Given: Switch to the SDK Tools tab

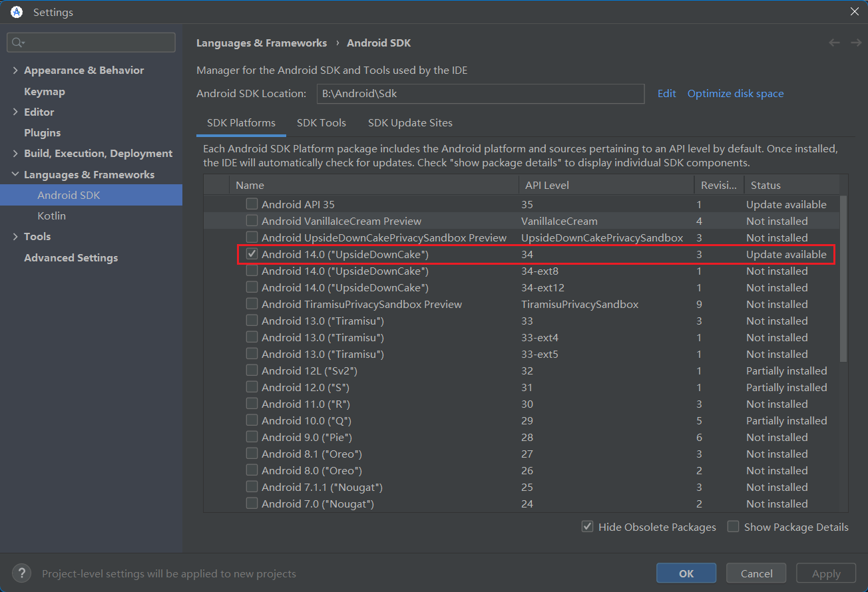Looking at the screenshot, I should [322, 123].
